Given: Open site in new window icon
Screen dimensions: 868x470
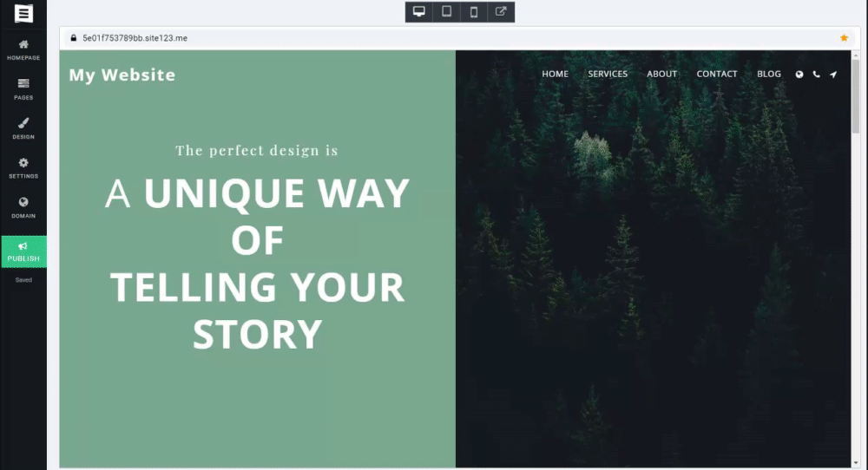Looking at the screenshot, I should coord(501,11).
